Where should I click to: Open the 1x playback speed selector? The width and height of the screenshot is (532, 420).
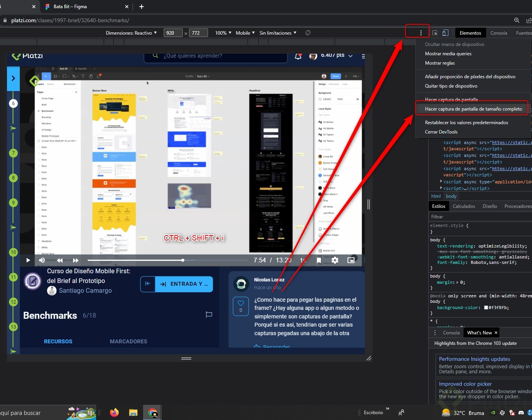tap(303, 260)
